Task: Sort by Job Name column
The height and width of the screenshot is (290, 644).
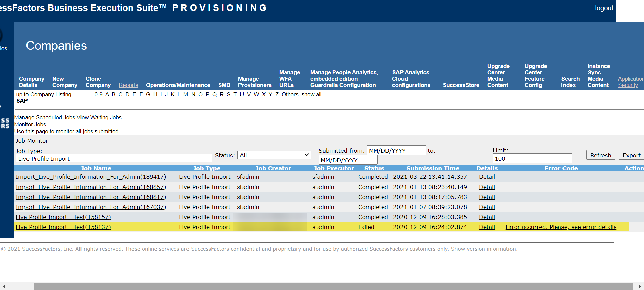Action: tap(96, 168)
